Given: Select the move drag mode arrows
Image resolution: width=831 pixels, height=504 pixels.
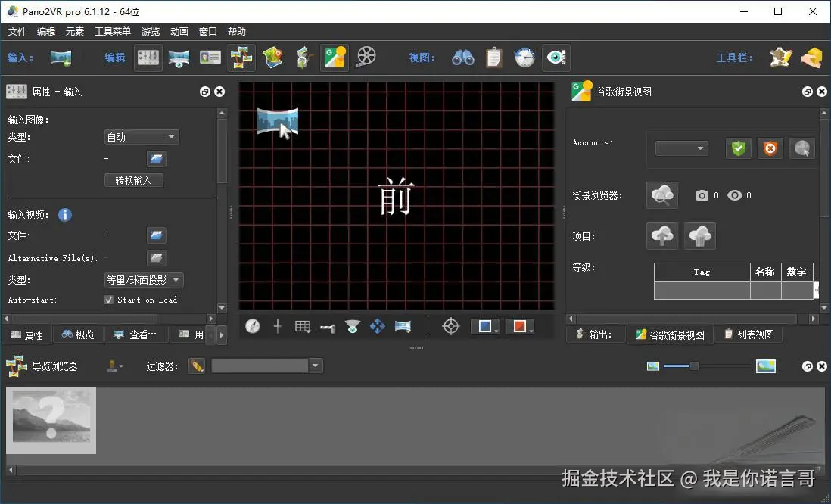Looking at the screenshot, I should (378, 326).
